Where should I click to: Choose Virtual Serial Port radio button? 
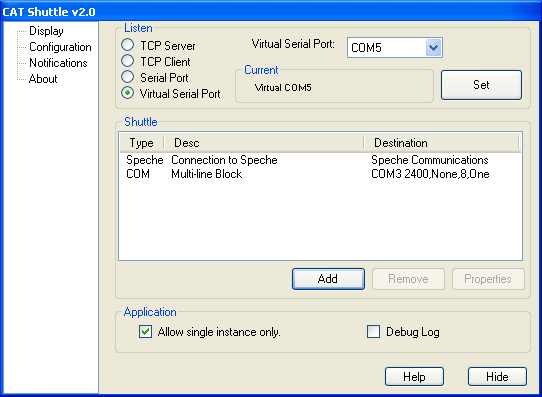(128, 93)
